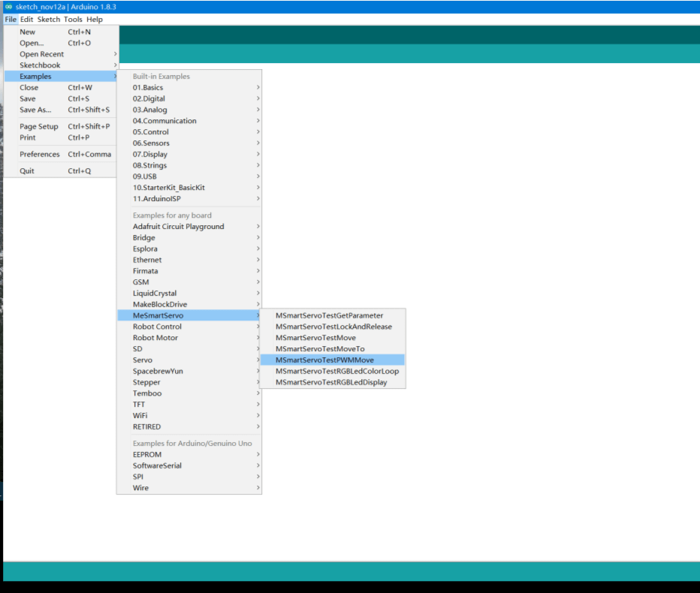This screenshot has width=700, height=593.
Task: Select the SoftwareSerial examples entry
Action: tap(189, 466)
